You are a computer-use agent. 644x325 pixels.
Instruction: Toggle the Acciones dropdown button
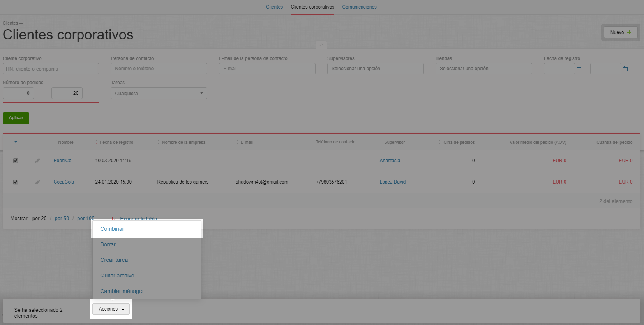tap(111, 309)
